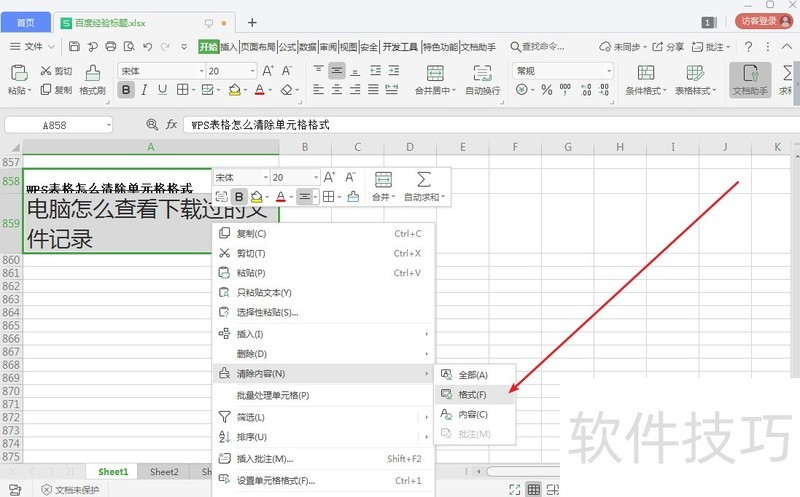Image resolution: width=800 pixels, height=497 pixels.
Task: Click the formula bar text field
Action: click(x=490, y=125)
